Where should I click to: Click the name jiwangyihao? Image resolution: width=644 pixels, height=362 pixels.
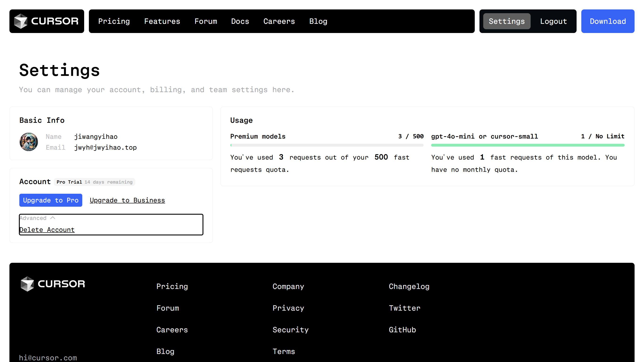(x=96, y=136)
